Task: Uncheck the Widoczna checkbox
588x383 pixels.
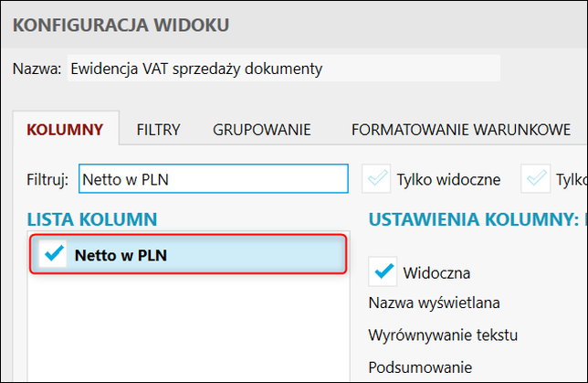Action: click(384, 271)
